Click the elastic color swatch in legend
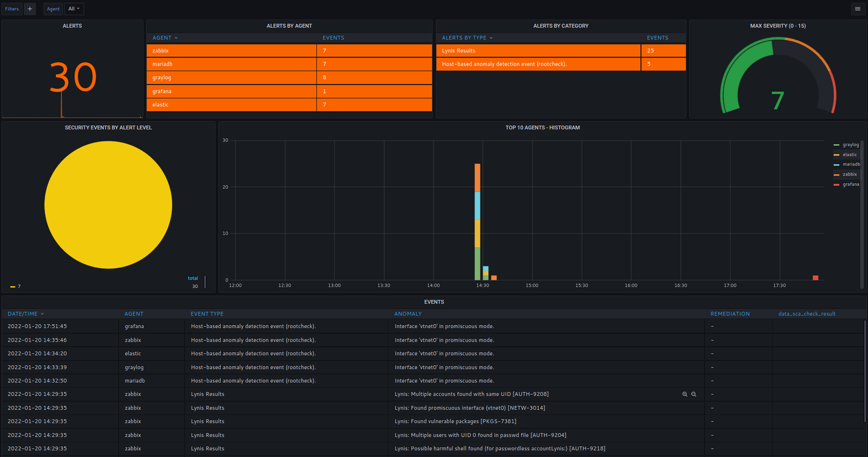Image resolution: width=868 pixels, height=457 pixels. (x=836, y=155)
